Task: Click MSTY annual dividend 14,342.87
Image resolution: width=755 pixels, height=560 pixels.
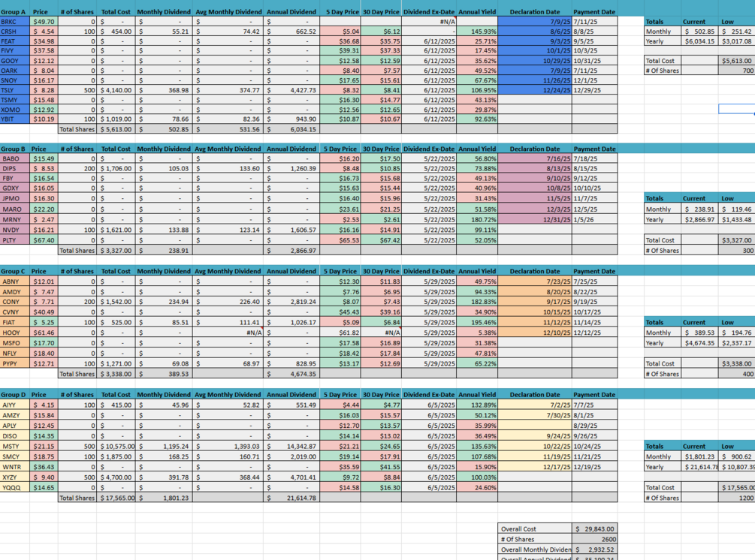Action: (x=291, y=447)
